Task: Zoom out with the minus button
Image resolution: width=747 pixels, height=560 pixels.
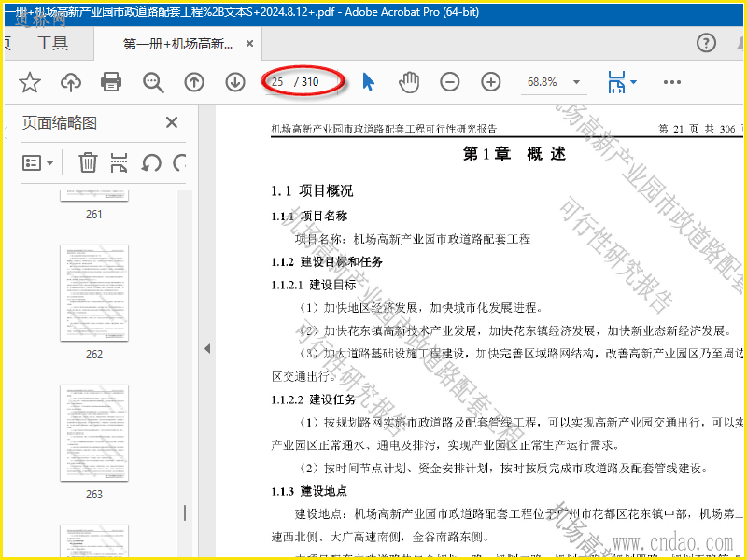Action: point(450,82)
